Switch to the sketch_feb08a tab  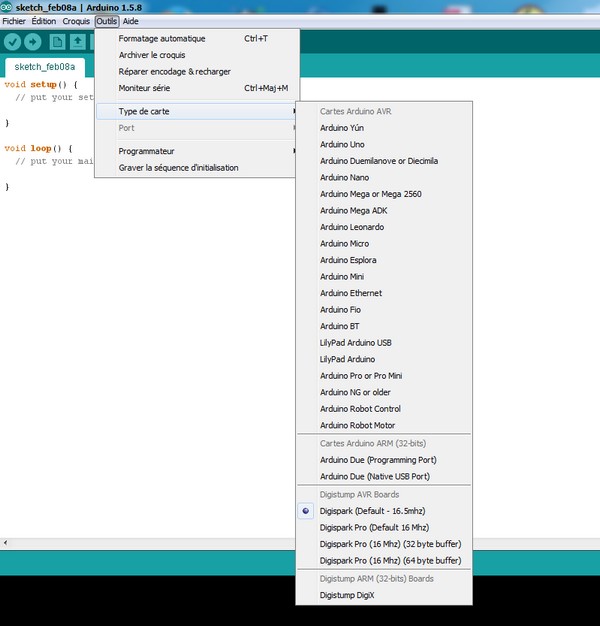[45, 67]
